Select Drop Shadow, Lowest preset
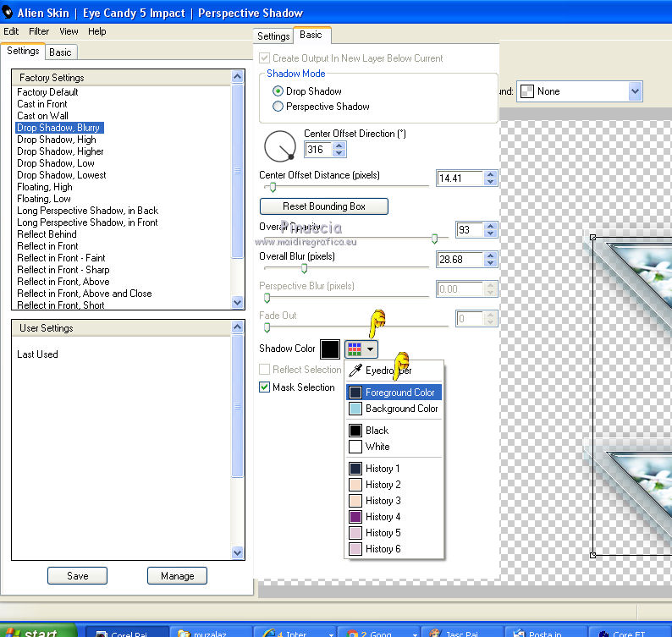 [62, 175]
